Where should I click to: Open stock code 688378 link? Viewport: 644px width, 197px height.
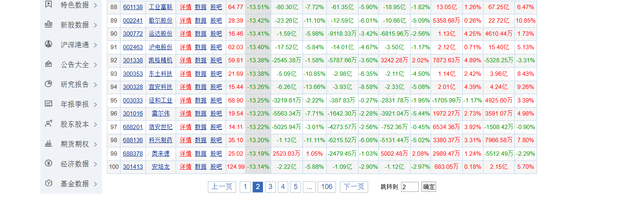[x=133, y=154]
